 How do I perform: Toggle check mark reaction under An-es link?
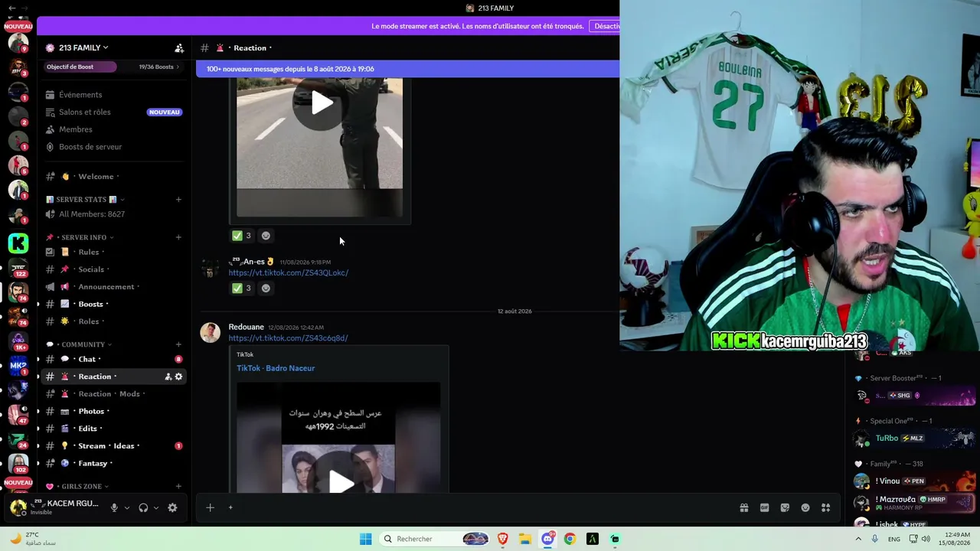click(242, 288)
